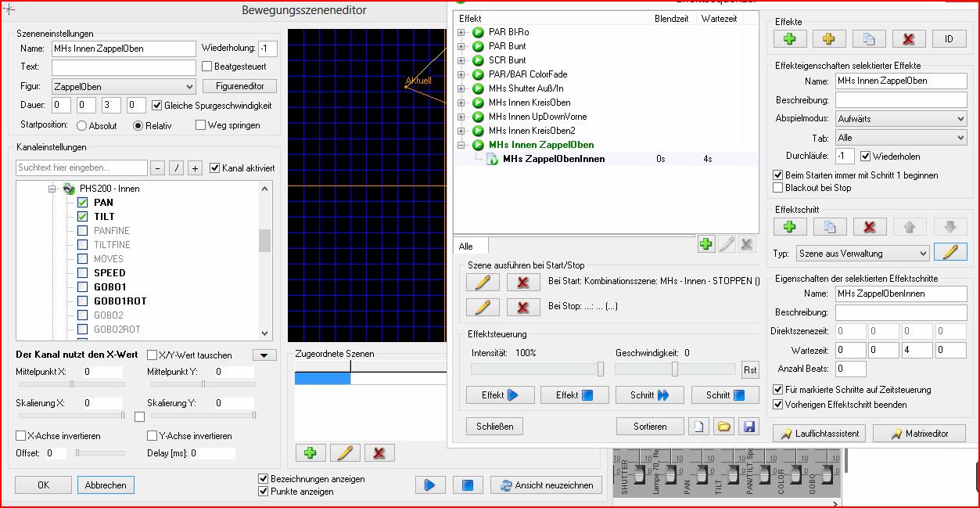Delete the selected effect with the red X in Effekte
Viewport: 980px width, 508px height.
(908, 38)
